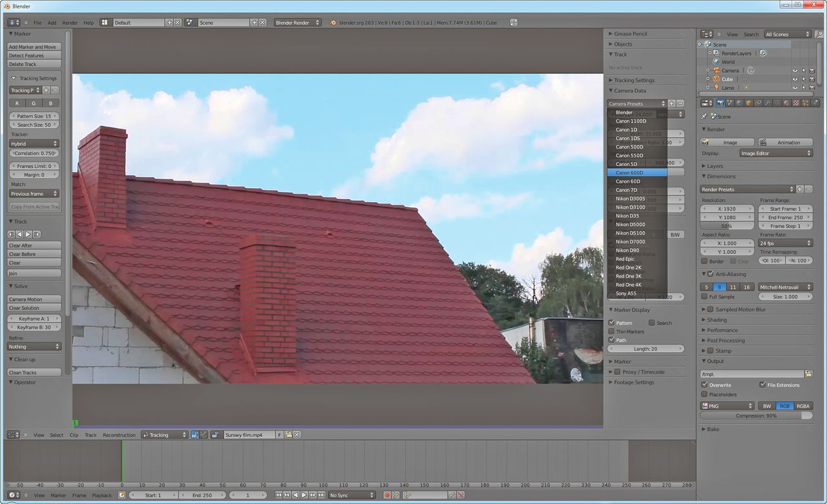Screen dimensions: 827x504
Task: Jump to the last frame
Action: coord(321,495)
